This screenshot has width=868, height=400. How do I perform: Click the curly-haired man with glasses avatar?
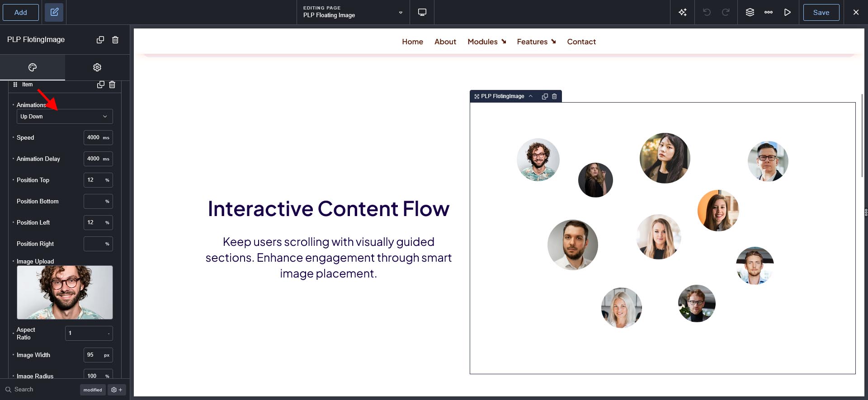click(538, 160)
